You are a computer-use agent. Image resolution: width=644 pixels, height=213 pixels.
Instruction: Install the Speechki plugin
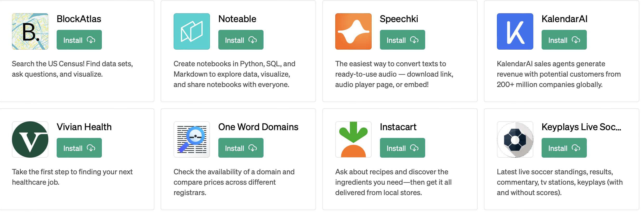(x=403, y=40)
